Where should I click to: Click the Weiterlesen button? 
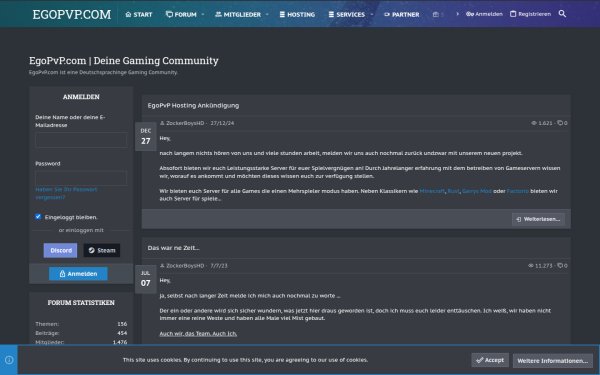pos(538,219)
